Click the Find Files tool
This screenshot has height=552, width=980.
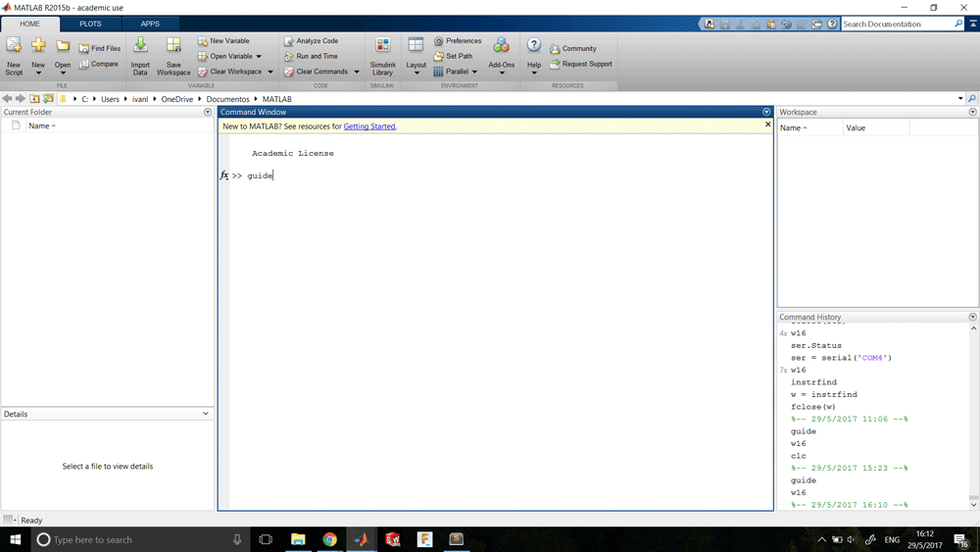(99, 48)
